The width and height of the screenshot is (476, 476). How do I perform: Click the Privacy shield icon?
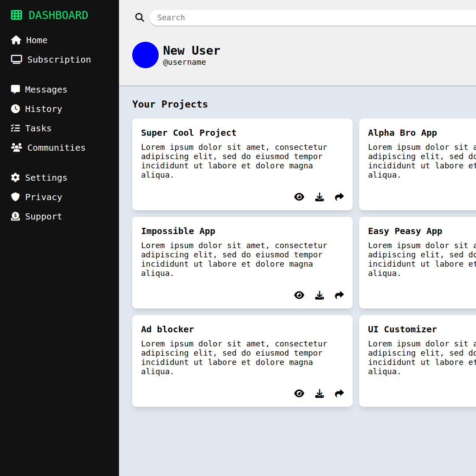click(15, 197)
